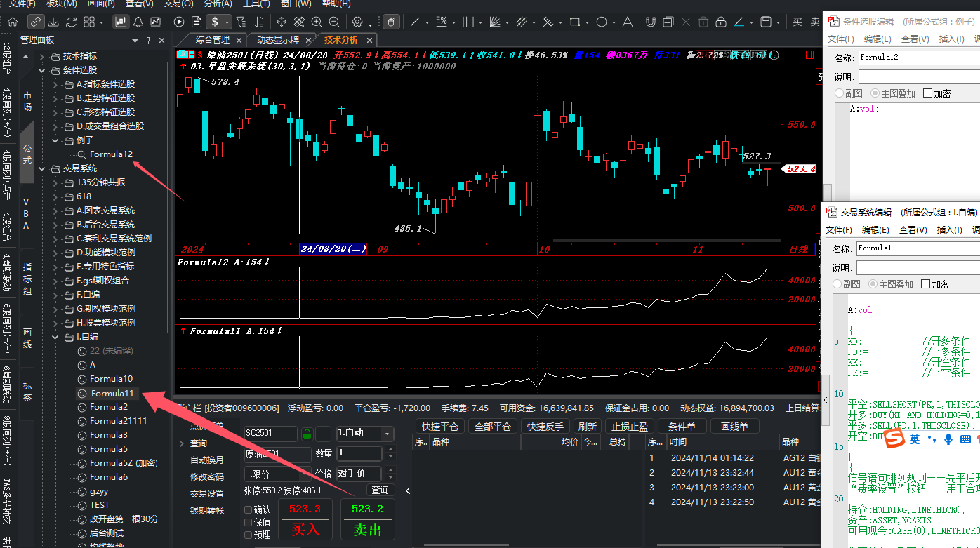Click the zoom out magnifier icon
This screenshot has height=548, width=980.
click(x=333, y=22)
